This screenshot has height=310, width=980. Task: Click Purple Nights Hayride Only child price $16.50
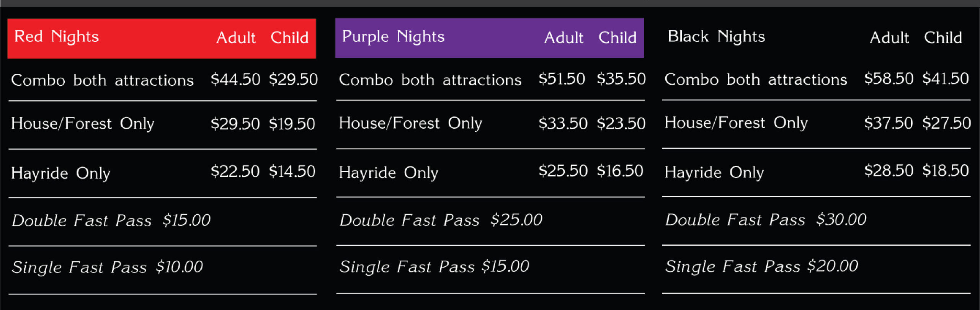[x=620, y=171]
